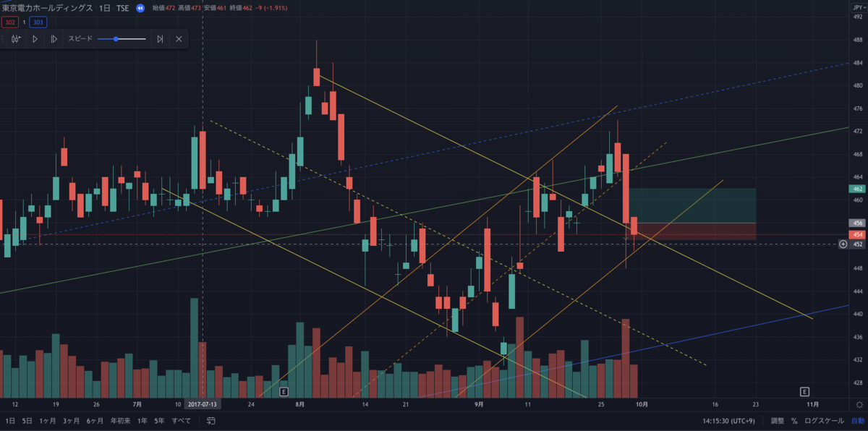Open chart settings gear icon
This screenshot has width=868, height=431.
[x=859, y=405]
